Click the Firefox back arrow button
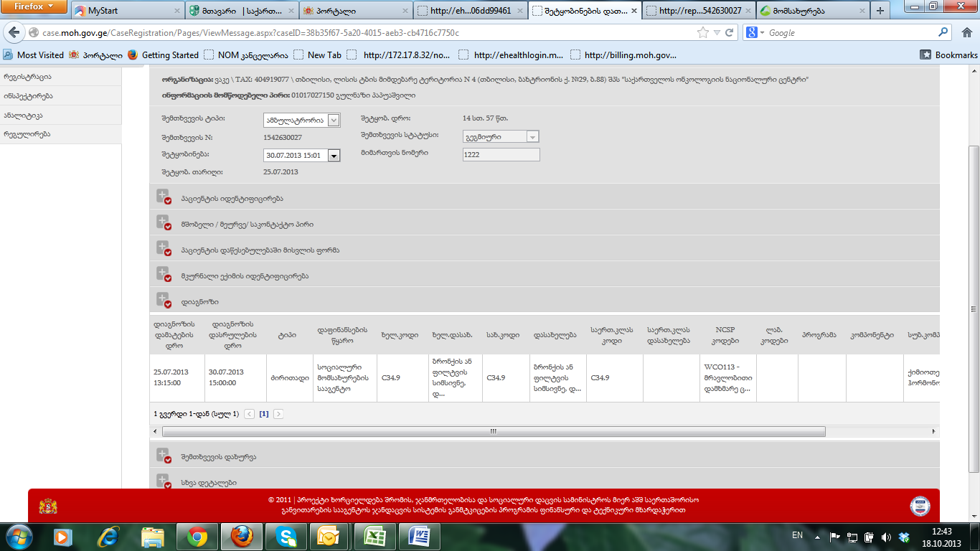 (x=14, y=33)
